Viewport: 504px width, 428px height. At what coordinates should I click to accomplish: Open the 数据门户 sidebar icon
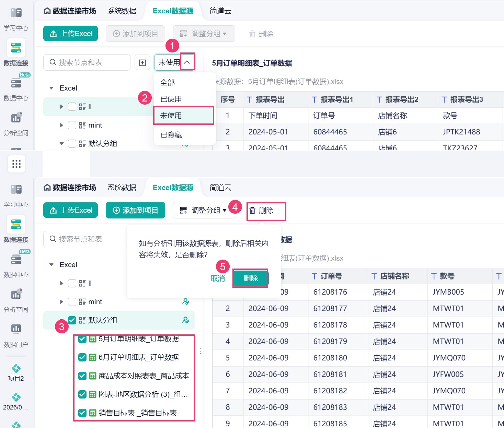(x=16, y=329)
